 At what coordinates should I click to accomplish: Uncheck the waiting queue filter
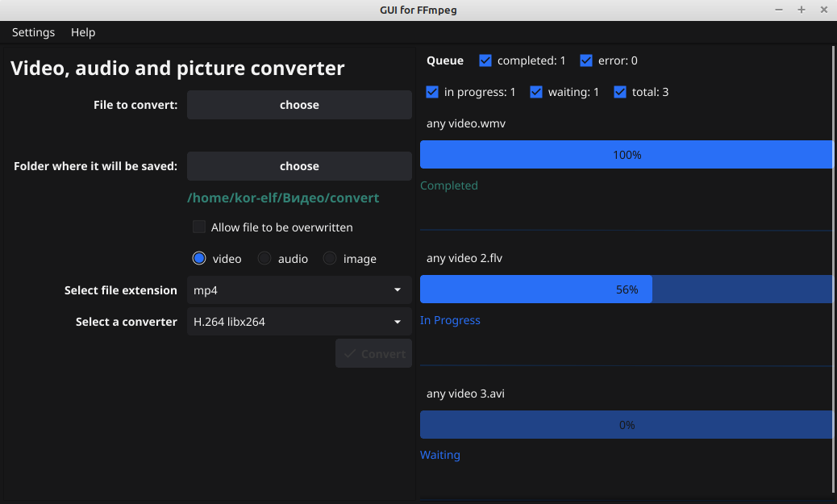pos(536,92)
